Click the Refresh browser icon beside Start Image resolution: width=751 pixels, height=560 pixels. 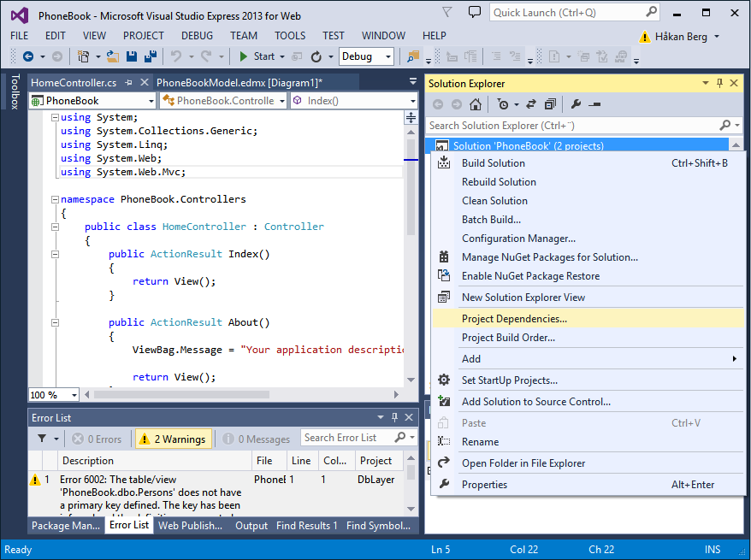click(x=316, y=56)
